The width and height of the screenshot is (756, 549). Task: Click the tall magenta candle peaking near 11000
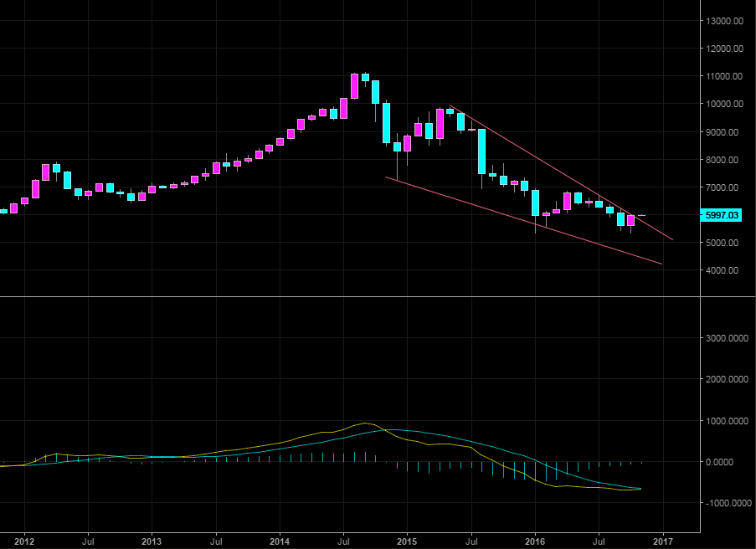click(x=354, y=86)
